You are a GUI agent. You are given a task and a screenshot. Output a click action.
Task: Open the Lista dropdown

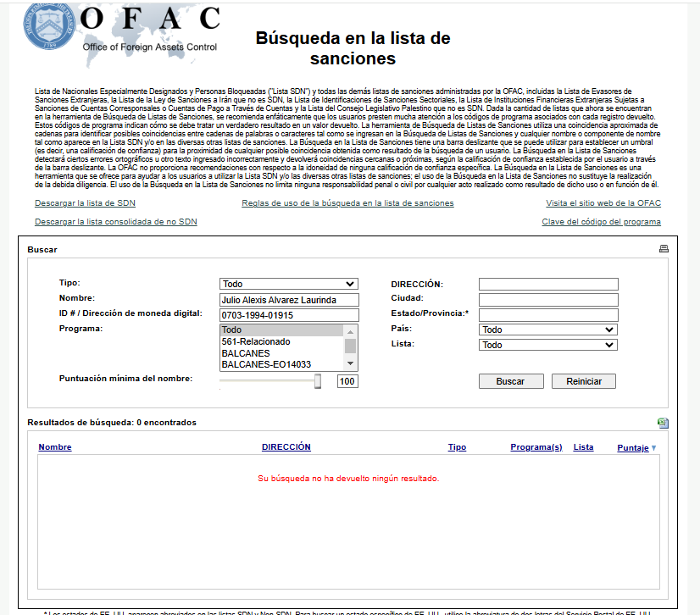(x=547, y=345)
